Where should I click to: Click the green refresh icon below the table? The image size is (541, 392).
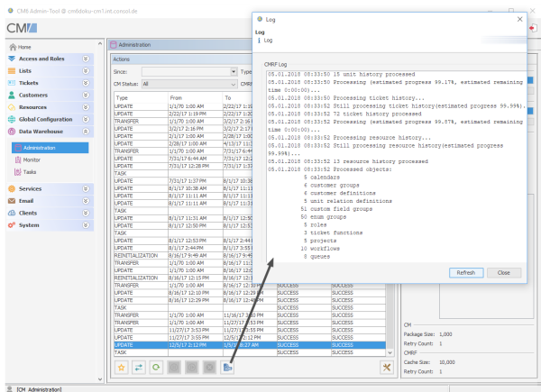(157, 368)
